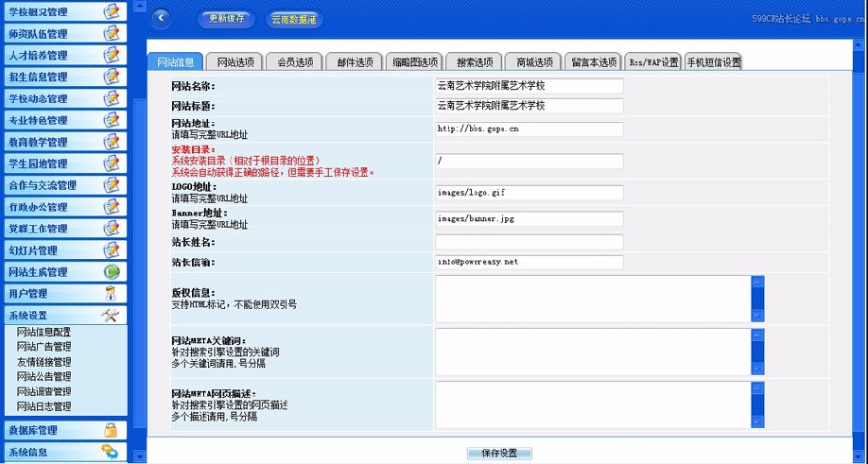The width and height of the screenshot is (868, 464).
Task: Click the Banner地址 input field
Action: point(529,219)
